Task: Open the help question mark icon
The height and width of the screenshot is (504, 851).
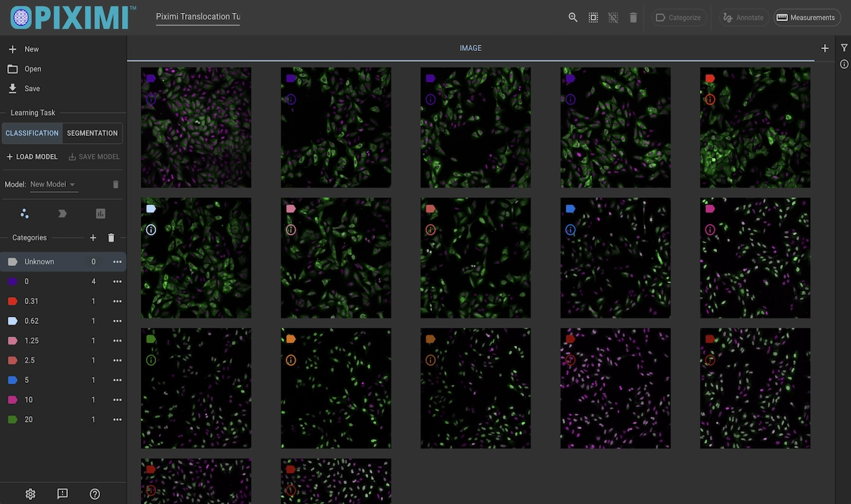Action: click(x=95, y=494)
